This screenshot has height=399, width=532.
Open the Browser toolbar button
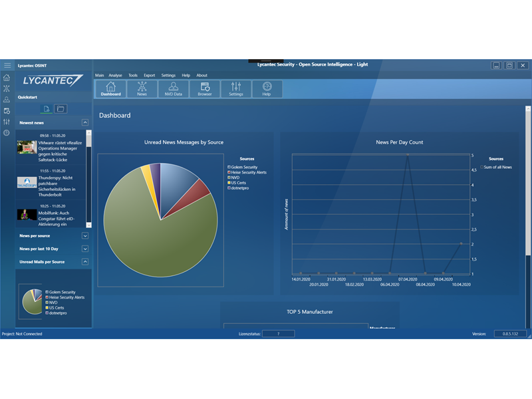click(x=205, y=89)
